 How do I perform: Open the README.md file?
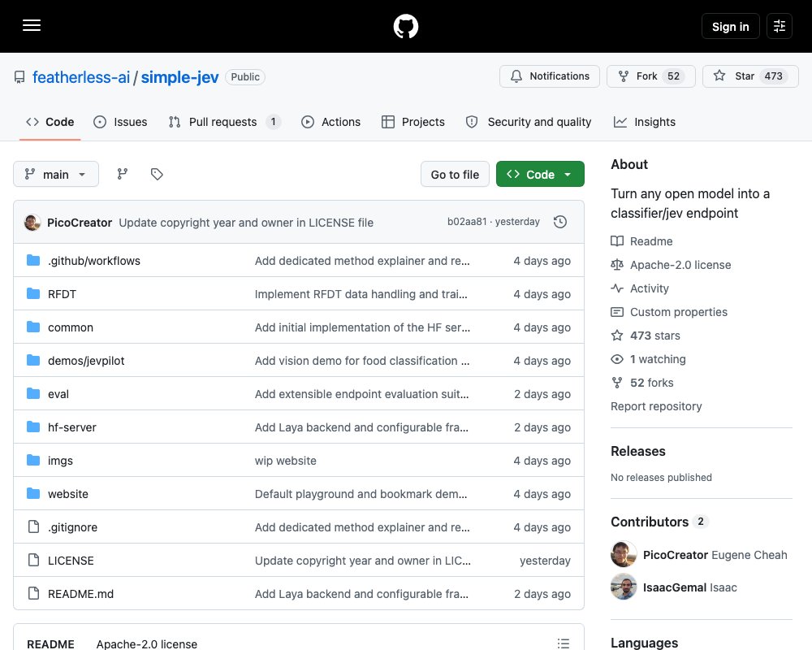pyautogui.click(x=80, y=594)
